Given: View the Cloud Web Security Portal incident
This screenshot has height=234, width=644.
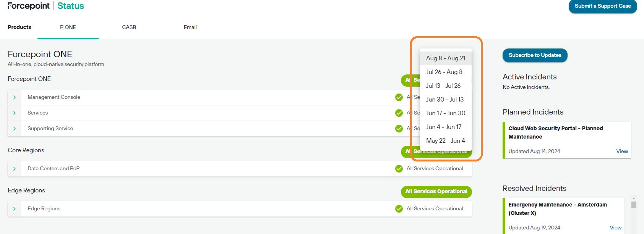Looking at the screenshot, I should pos(622,151).
